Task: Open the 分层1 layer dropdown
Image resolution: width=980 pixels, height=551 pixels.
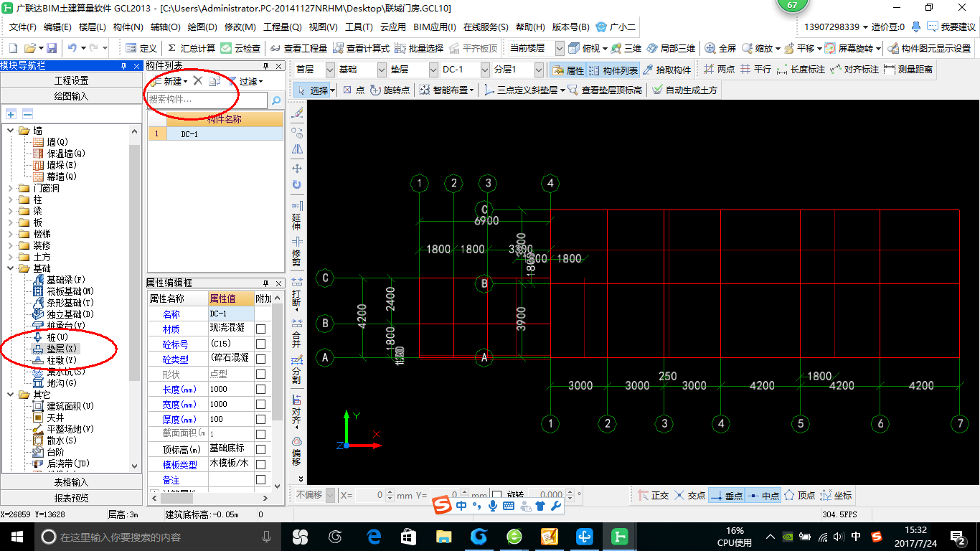Action: point(539,70)
